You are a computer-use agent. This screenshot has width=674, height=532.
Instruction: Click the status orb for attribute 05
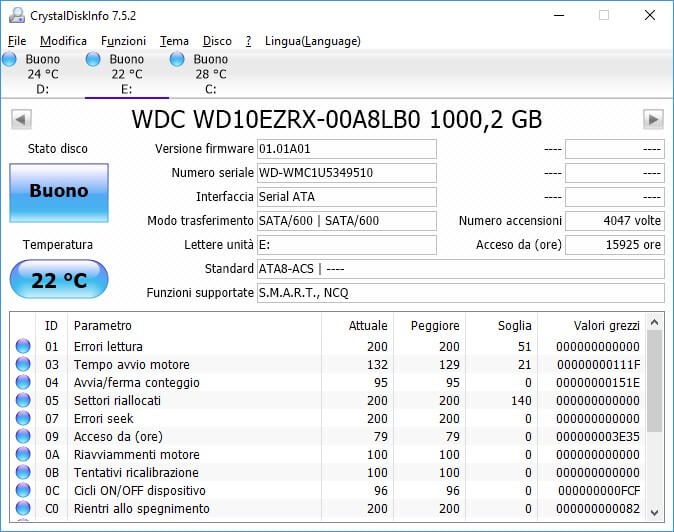tap(23, 400)
